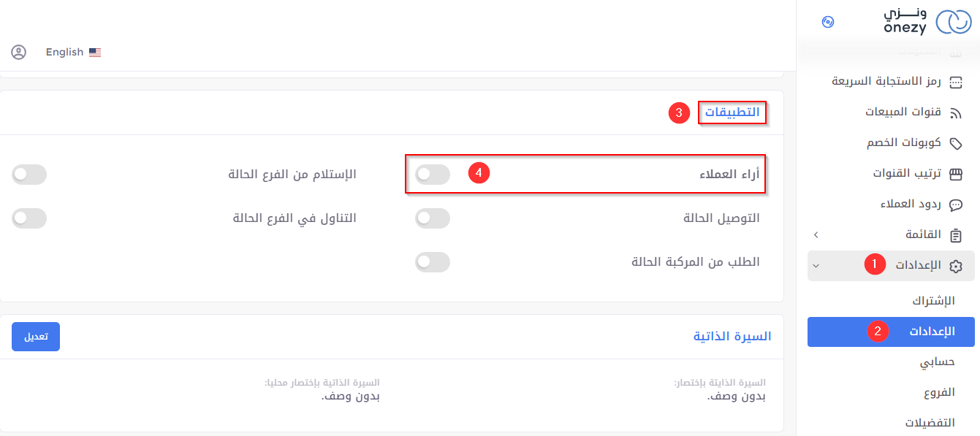Click the sidebar collapse icon near the logo
This screenshot has height=436, width=980.
(x=828, y=22)
